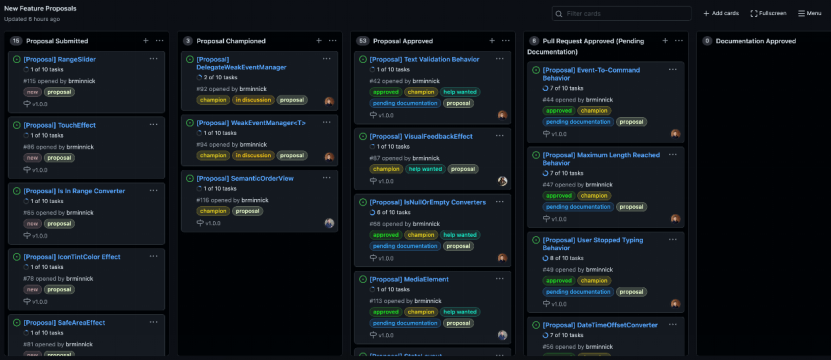The image size is (831, 360).
Task: Click the milestone icon on RangeSlider card
Action: pos(27,104)
